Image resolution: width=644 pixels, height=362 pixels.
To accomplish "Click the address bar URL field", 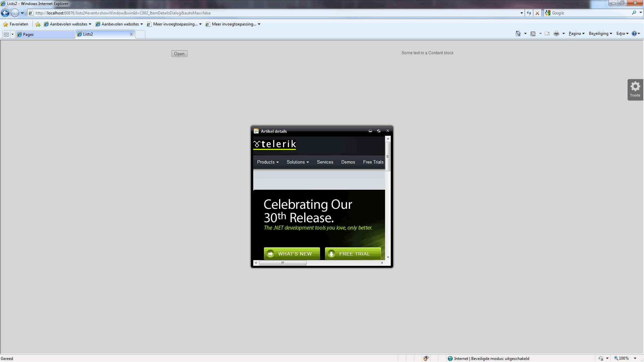I will (x=273, y=13).
